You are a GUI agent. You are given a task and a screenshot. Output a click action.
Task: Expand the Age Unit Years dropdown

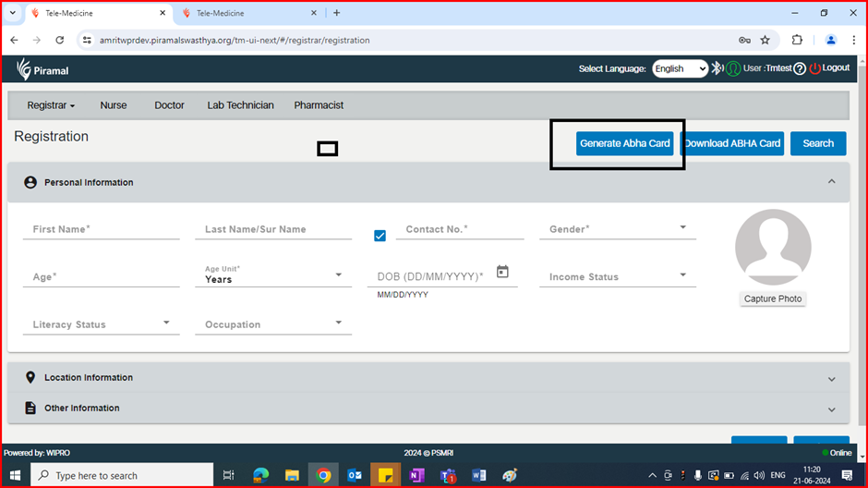272,276
